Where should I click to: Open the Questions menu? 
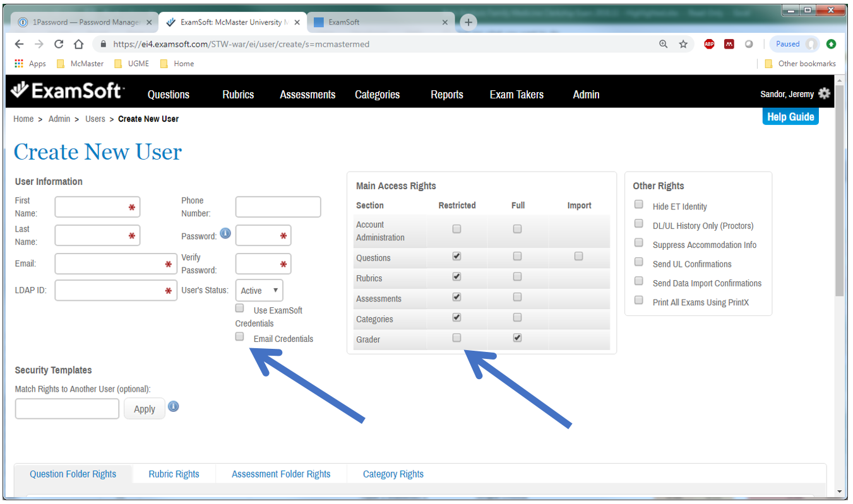pos(169,95)
